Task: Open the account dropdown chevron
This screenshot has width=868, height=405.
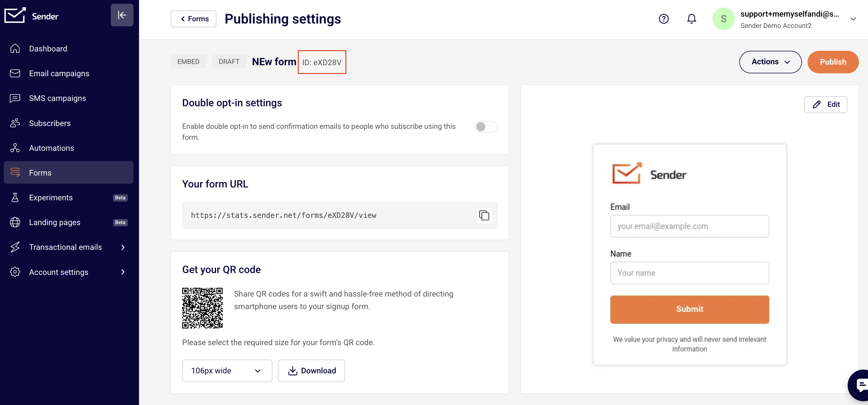Action: [853, 19]
